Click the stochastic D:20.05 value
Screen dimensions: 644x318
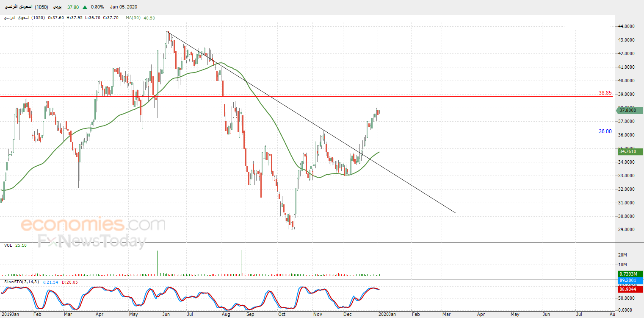pyautogui.click(x=70, y=282)
